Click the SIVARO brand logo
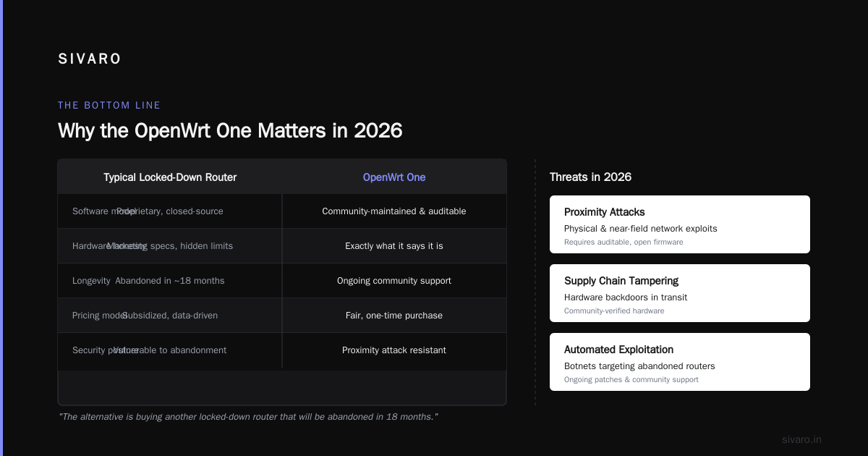Viewport: 868px width, 456px height. click(x=90, y=59)
